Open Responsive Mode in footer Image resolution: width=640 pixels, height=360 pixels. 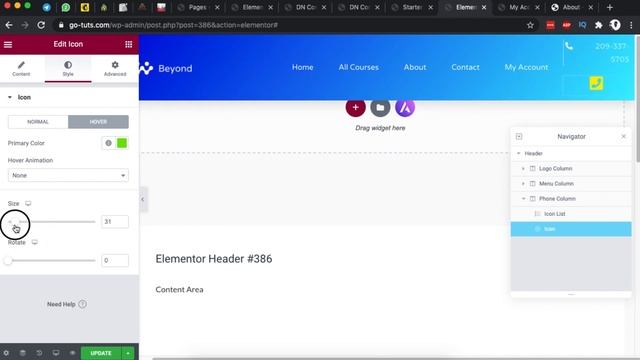coord(56,353)
